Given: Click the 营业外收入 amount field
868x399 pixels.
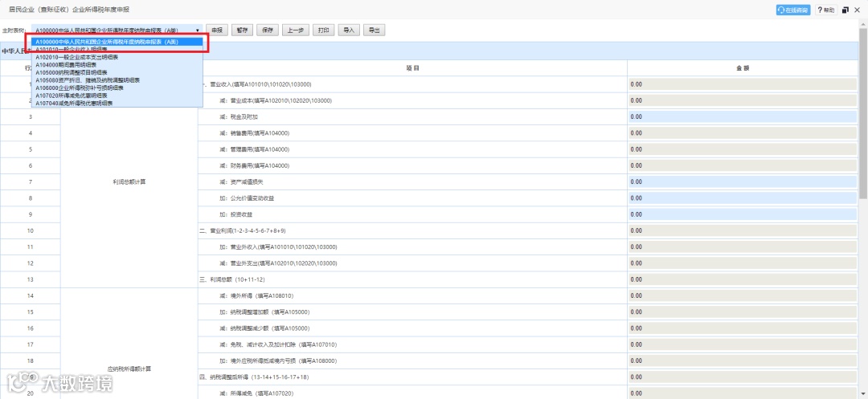Looking at the screenshot, I should tap(743, 247).
